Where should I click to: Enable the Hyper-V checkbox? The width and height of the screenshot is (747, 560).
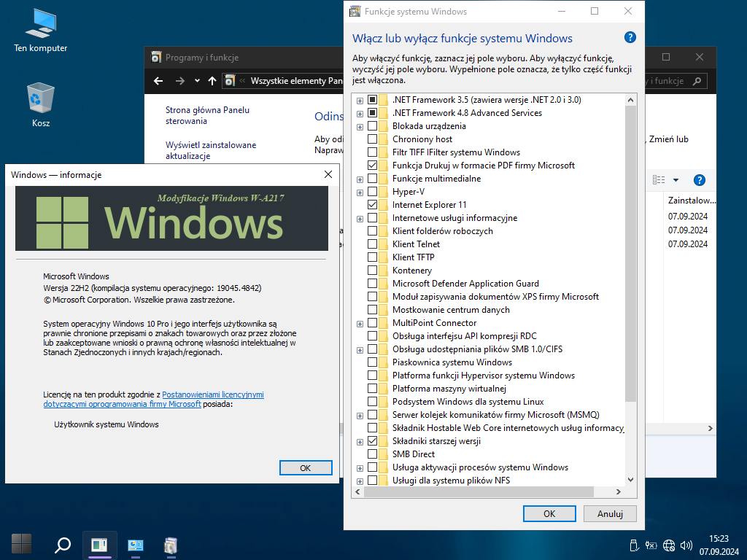coord(373,192)
